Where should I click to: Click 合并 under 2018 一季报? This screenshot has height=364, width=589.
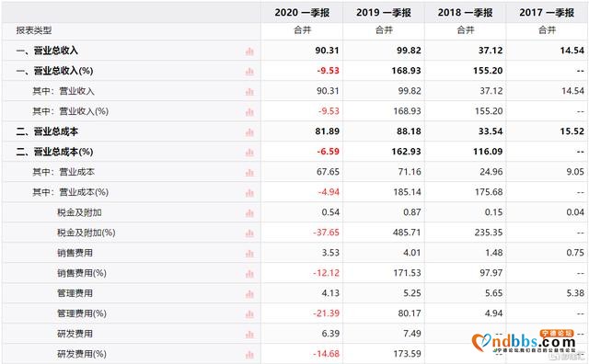466,30
